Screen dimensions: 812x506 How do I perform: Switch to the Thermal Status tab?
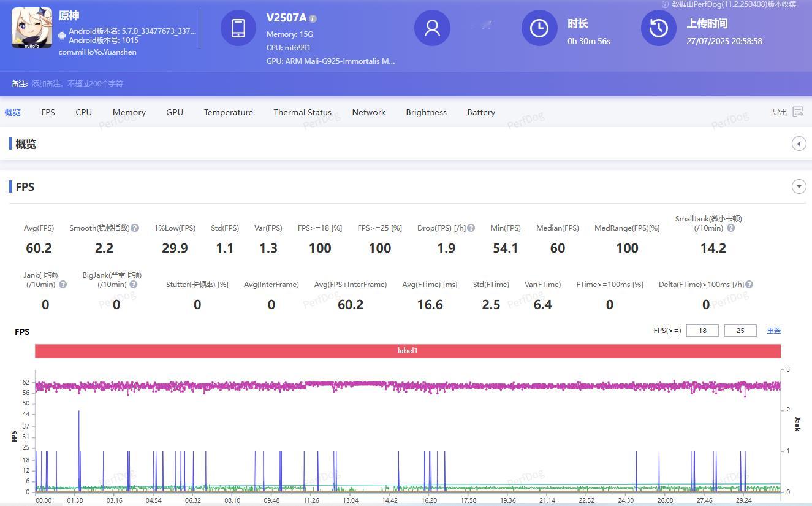click(302, 112)
